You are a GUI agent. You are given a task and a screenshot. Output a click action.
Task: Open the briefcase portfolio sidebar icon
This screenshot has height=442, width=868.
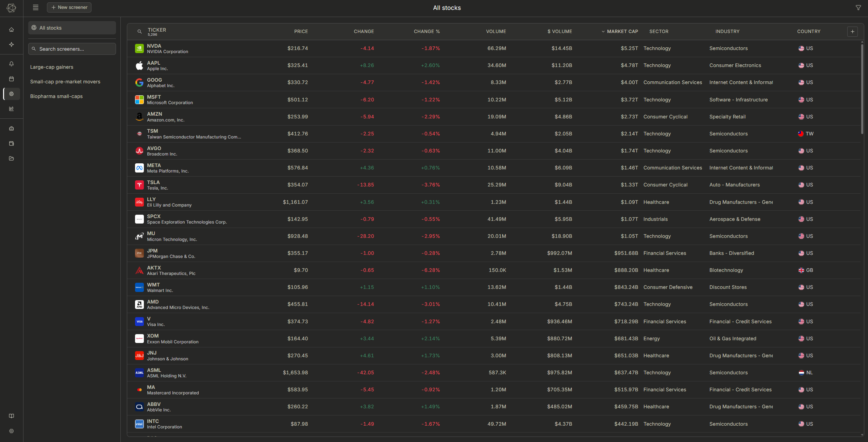[12, 129]
